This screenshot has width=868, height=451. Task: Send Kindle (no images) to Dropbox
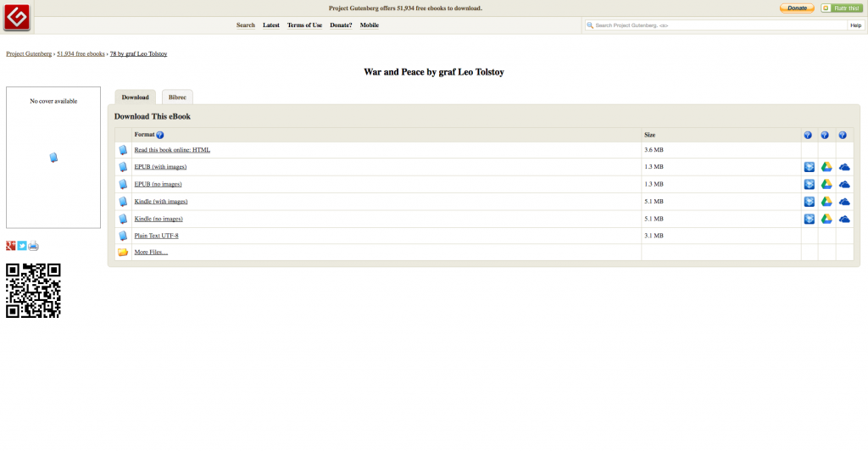[810, 219]
